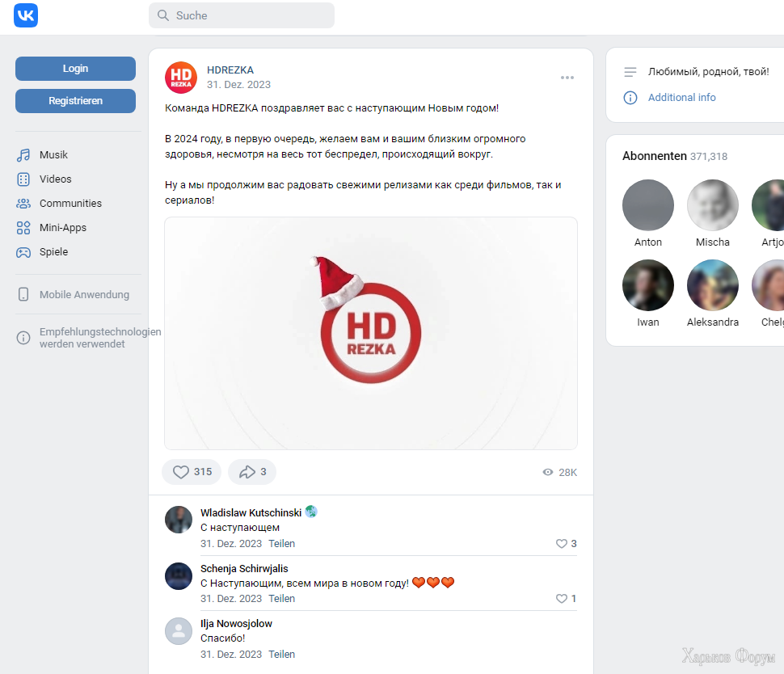
Task: Open post date 31. Dez. 2023
Action: tap(238, 85)
